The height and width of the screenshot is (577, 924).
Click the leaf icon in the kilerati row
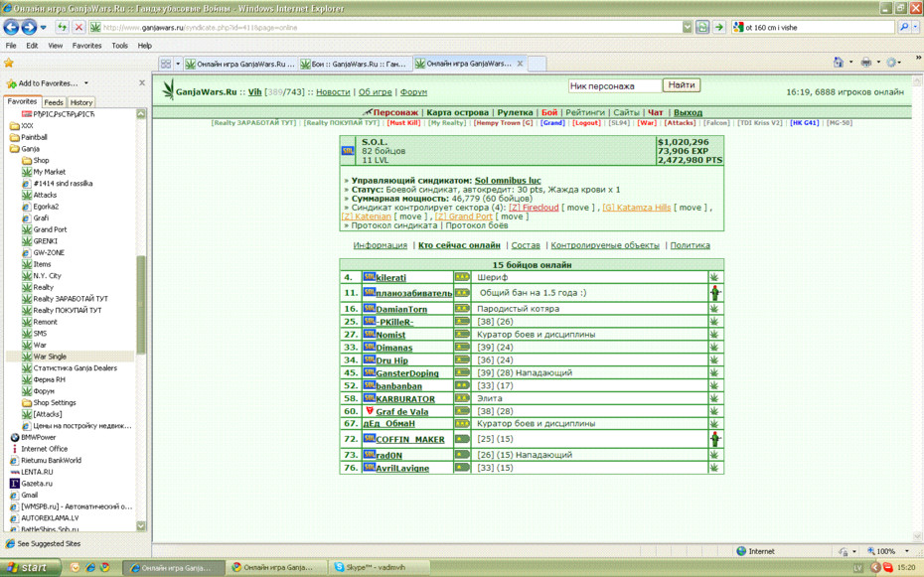(x=714, y=277)
